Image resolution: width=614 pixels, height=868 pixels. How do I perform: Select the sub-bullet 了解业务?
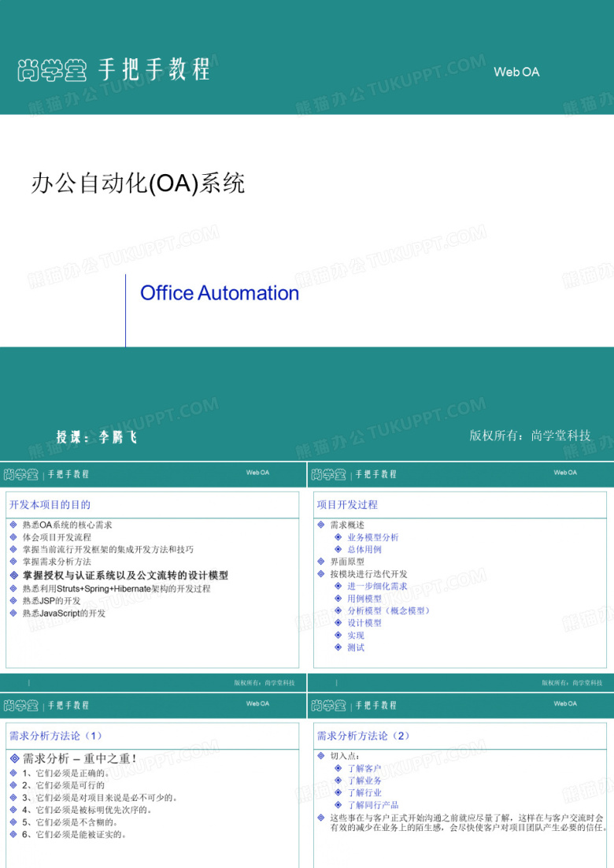tap(364, 781)
